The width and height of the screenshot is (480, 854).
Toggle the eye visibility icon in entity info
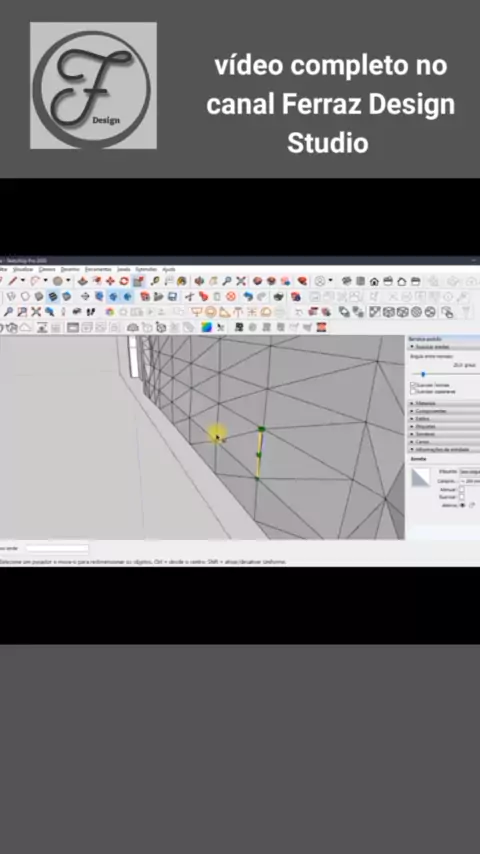pyautogui.click(x=463, y=505)
